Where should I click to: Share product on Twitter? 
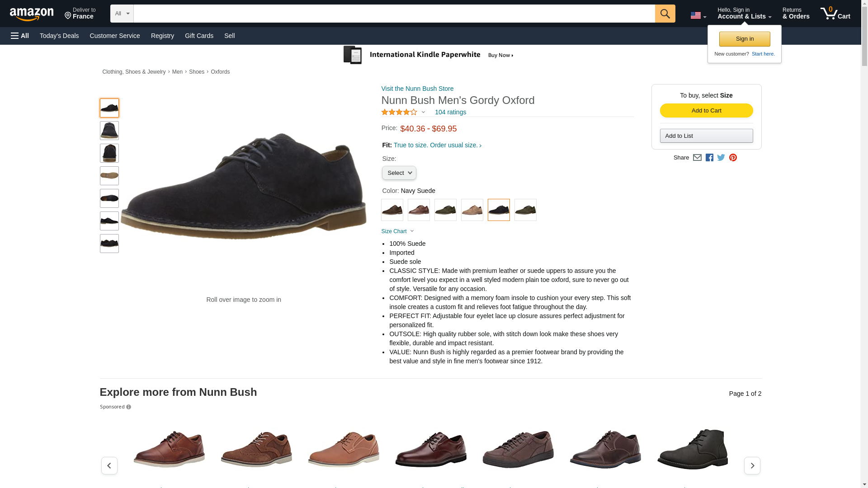(721, 158)
